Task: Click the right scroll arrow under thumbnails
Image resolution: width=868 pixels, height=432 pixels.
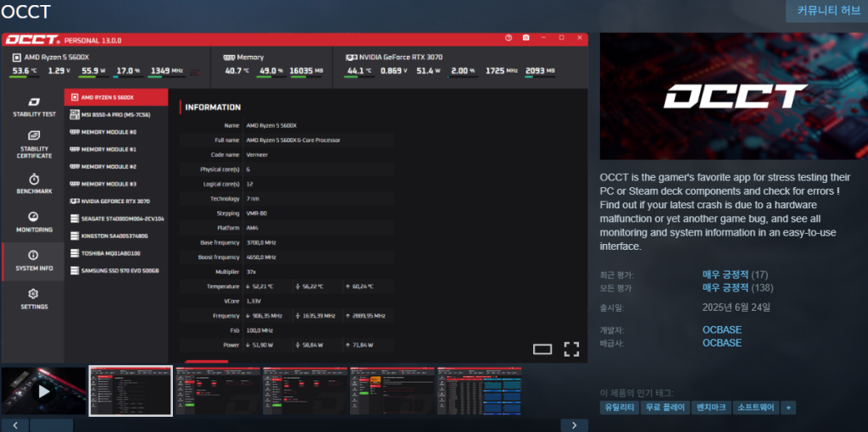Action: click(x=574, y=425)
